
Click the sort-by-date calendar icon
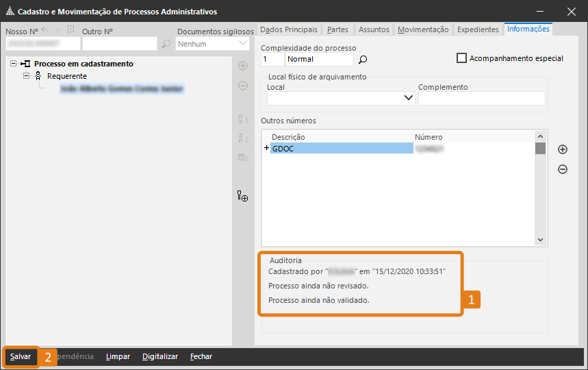pos(242,158)
